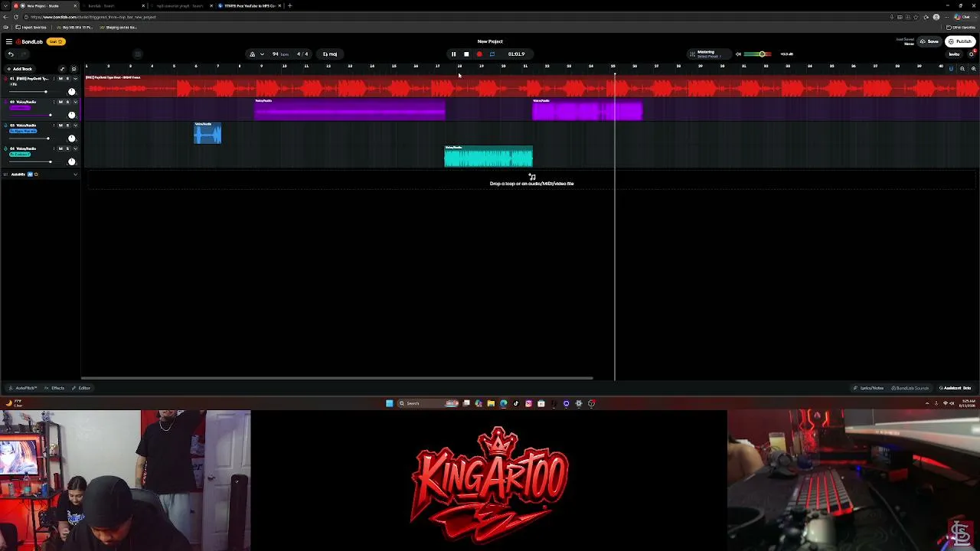Click track 02 pan knob
The width and height of the screenshot is (980, 551).
[72, 115]
